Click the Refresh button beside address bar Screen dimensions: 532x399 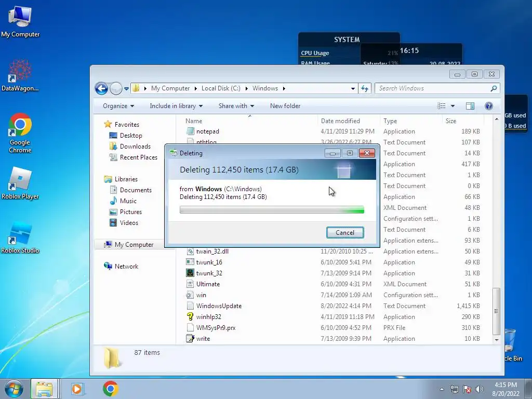(x=365, y=88)
